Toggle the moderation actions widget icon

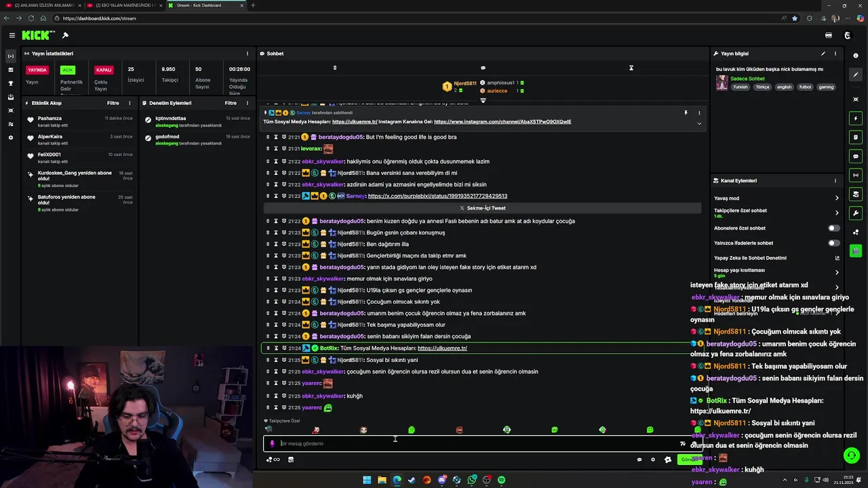(856, 138)
